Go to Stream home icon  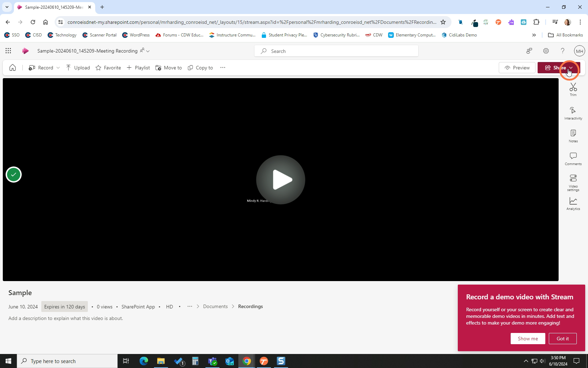(x=13, y=68)
